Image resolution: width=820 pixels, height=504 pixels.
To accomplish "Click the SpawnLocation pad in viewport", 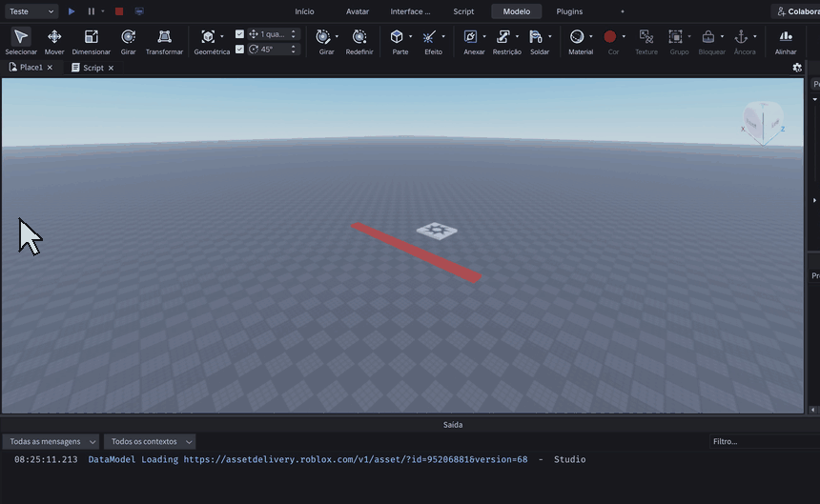I will tap(437, 231).
